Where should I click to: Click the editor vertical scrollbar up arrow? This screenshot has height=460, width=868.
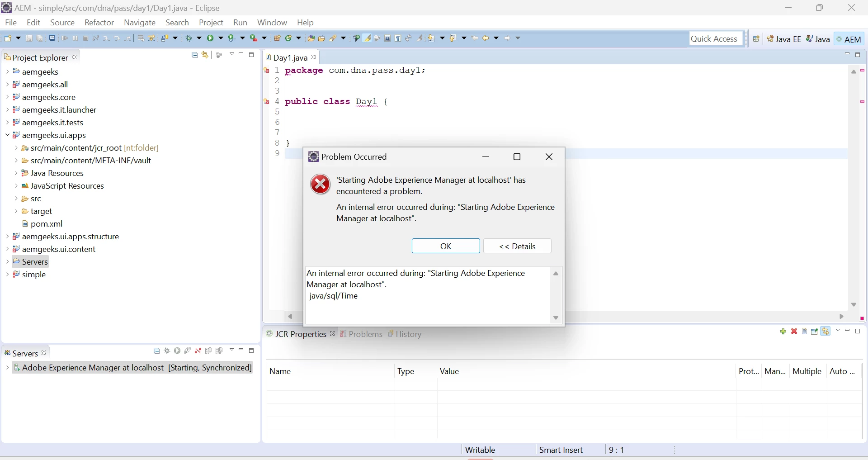point(854,72)
